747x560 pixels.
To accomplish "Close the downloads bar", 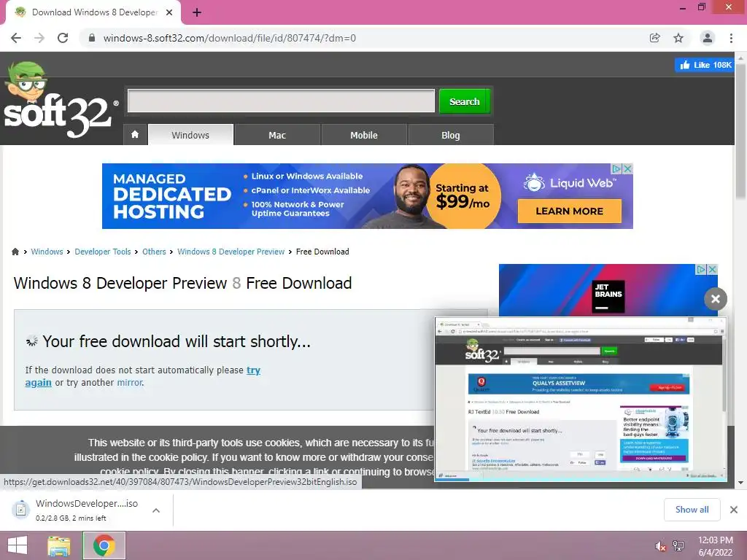I will (734, 510).
